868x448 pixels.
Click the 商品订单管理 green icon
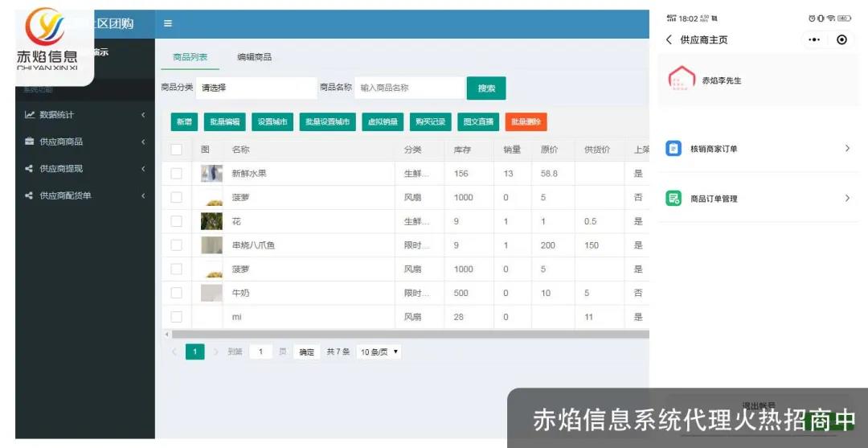pyautogui.click(x=673, y=199)
